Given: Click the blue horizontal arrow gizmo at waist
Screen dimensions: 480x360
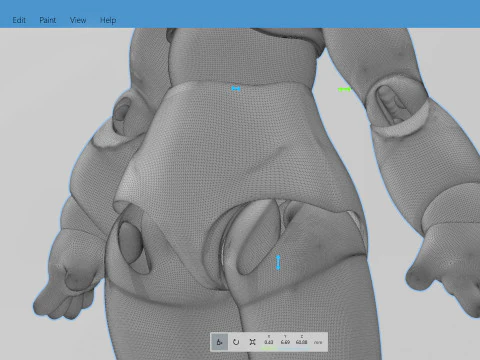Looking at the screenshot, I should (x=236, y=89).
